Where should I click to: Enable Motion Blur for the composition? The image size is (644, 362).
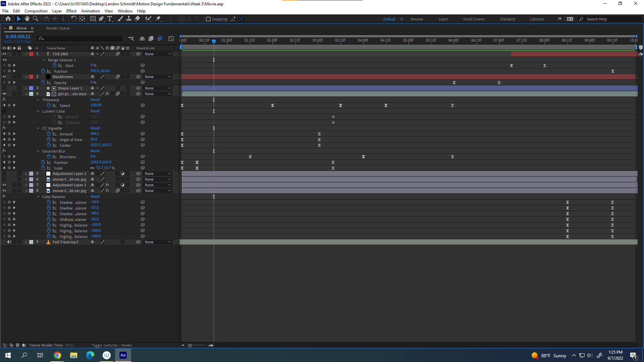pyautogui.click(x=160, y=39)
